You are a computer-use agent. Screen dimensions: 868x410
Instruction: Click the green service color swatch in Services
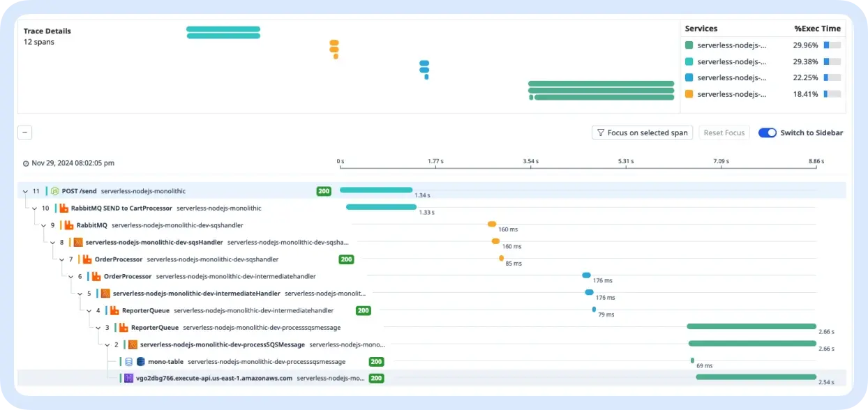[x=689, y=45]
